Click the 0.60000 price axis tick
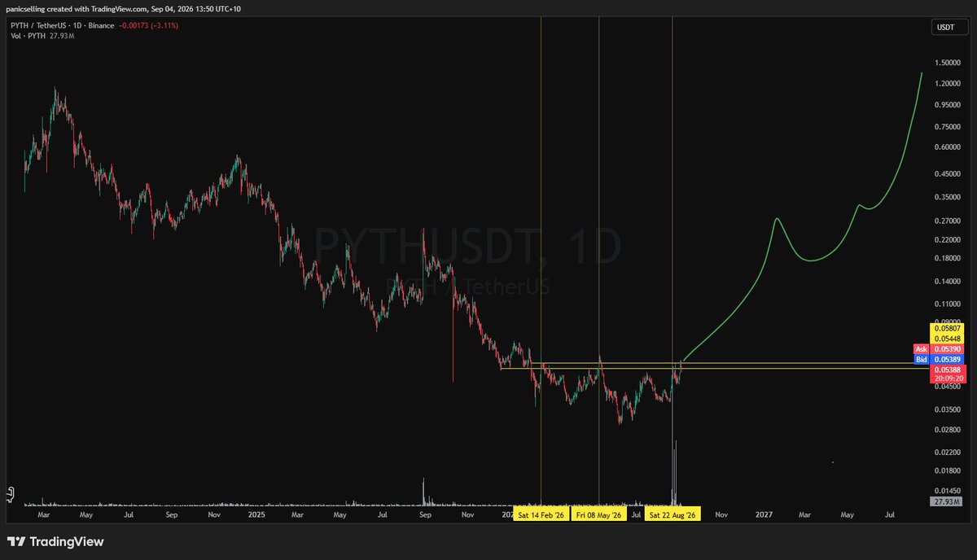The height and width of the screenshot is (560, 977). 946,147
